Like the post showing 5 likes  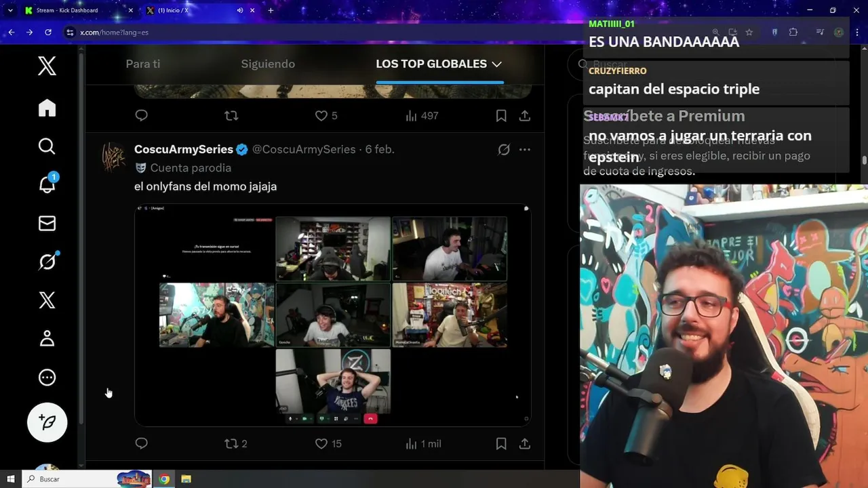click(326, 116)
